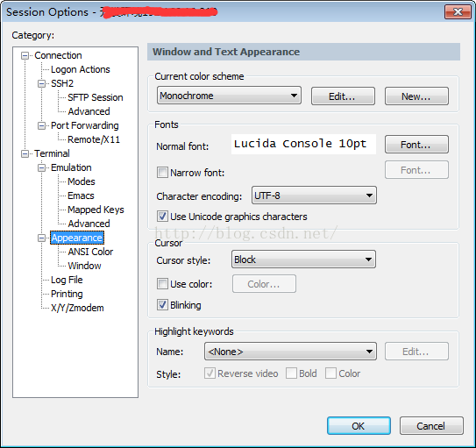Open the color scheme Monochrome dropdown
This screenshot has width=476, height=448.
(x=229, y=96)
